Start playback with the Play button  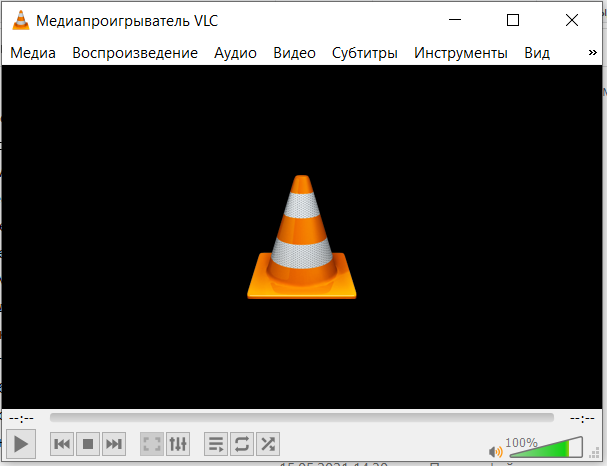click(x=21, y=444)
